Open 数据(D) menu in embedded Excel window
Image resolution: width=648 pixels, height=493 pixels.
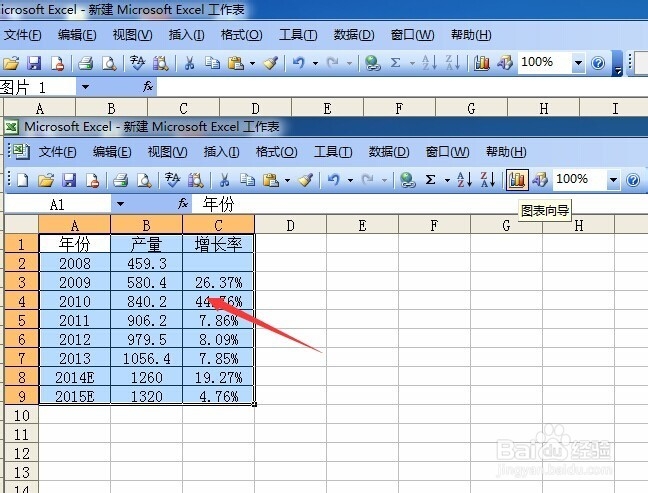pyautogui.click(x=389, y=152)
